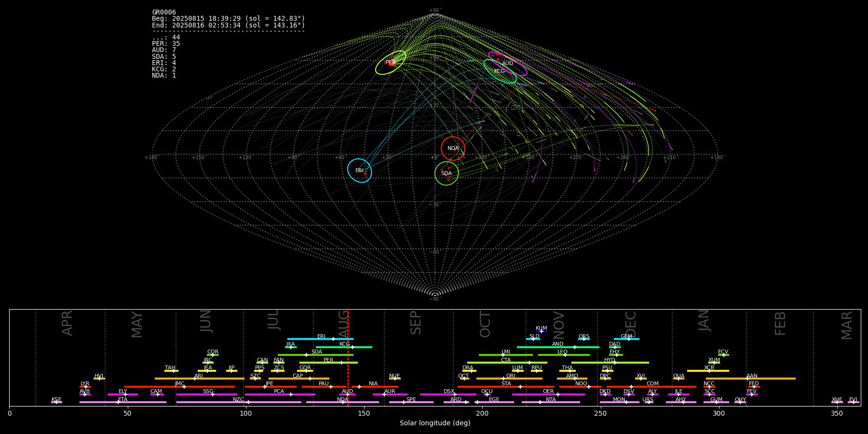This screenshot has height=434, width=868.
Task: Click the KSE shower label in timeline
Action: tap(56, 400)
